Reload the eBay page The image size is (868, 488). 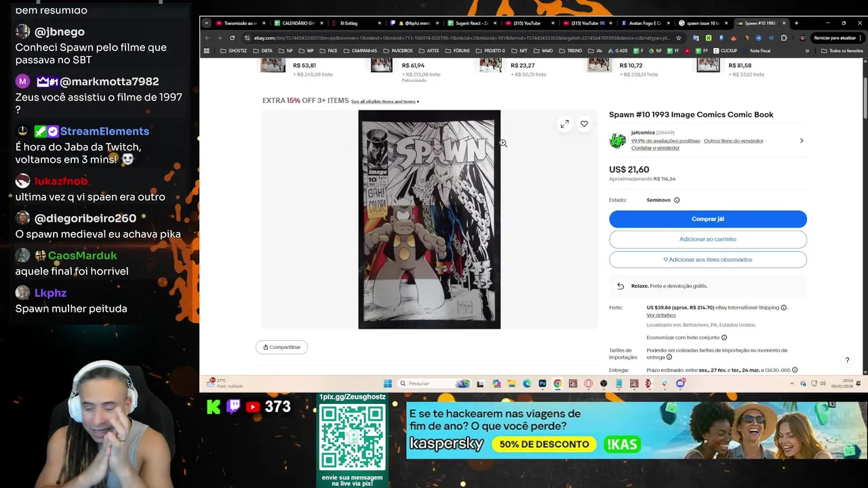point(232,38)
